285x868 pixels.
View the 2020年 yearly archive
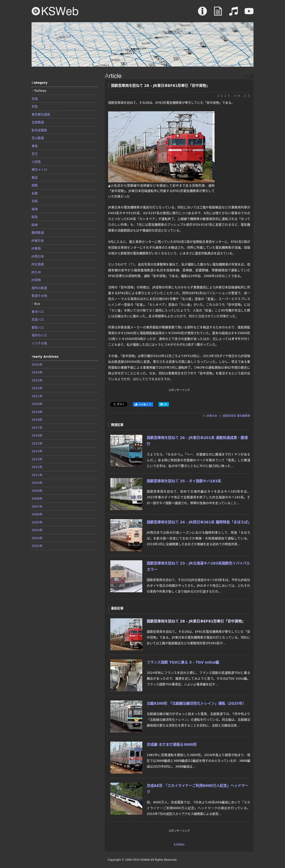pos(37,404)
